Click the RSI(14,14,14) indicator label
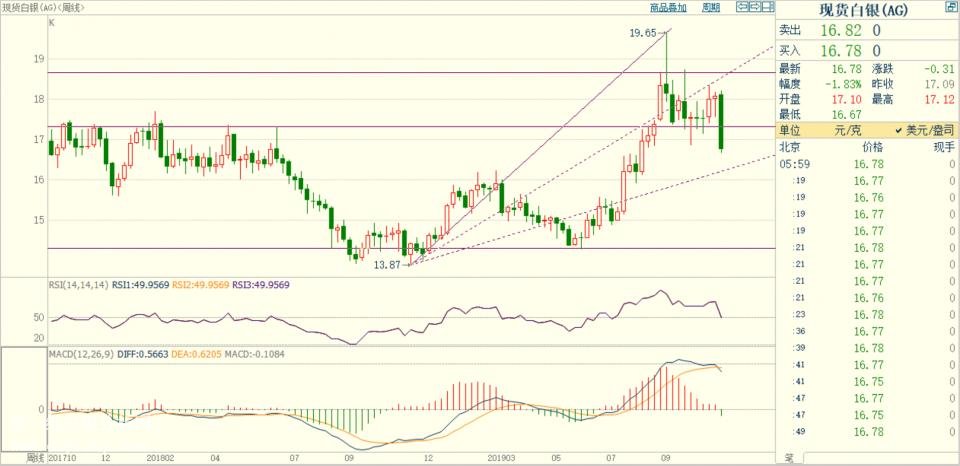The width and height of the screenshot is (960, 466). [x=80, y=285]
